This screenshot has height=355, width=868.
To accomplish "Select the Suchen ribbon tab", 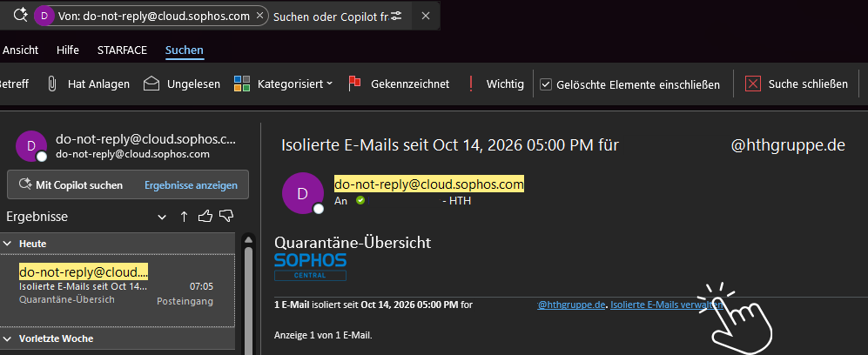I will [185, 50].
